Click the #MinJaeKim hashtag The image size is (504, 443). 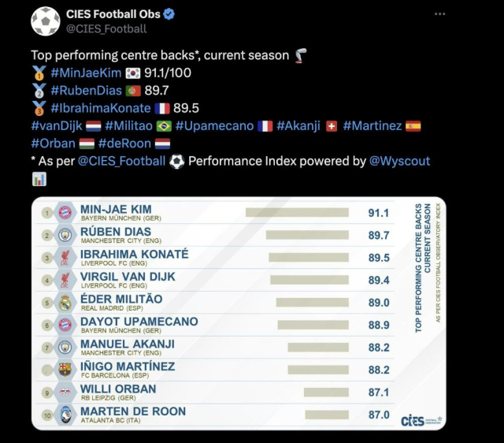pos(86,73)
